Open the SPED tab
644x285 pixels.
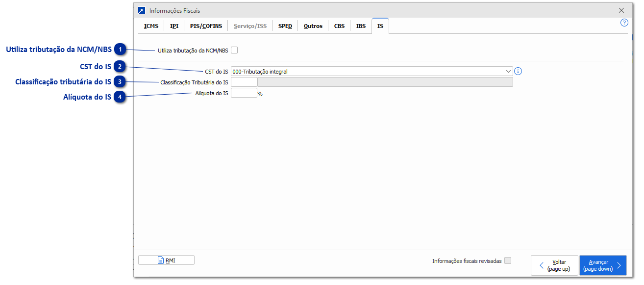click(285, 26)
